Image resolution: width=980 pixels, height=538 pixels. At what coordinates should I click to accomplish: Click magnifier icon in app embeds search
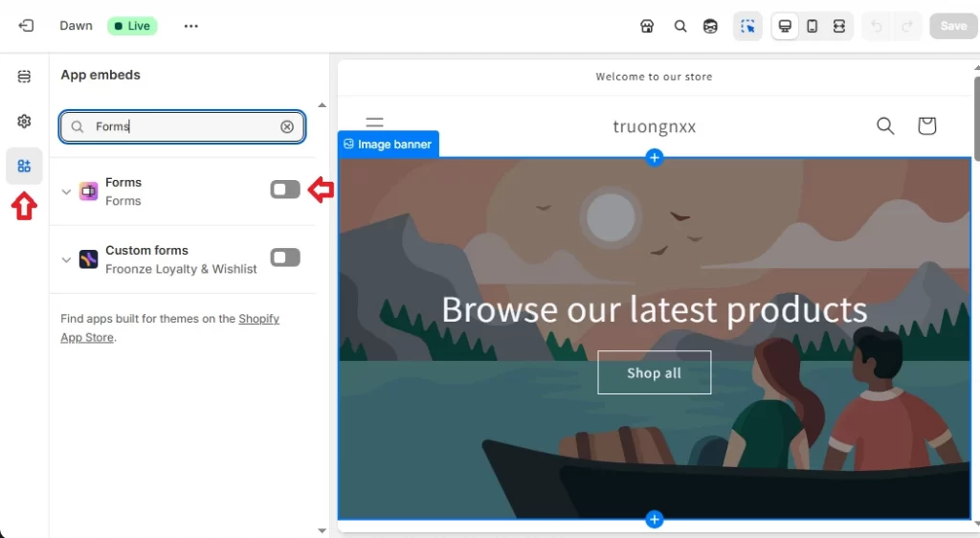tap(77, 127)
